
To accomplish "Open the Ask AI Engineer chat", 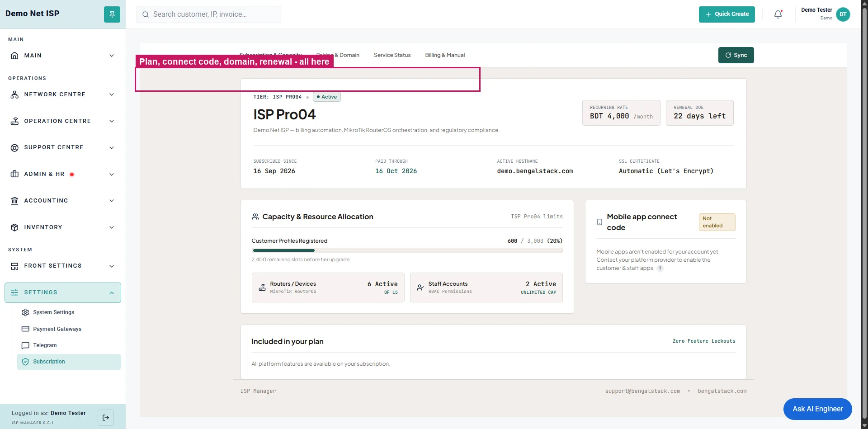I will click(x=817, y=409).
